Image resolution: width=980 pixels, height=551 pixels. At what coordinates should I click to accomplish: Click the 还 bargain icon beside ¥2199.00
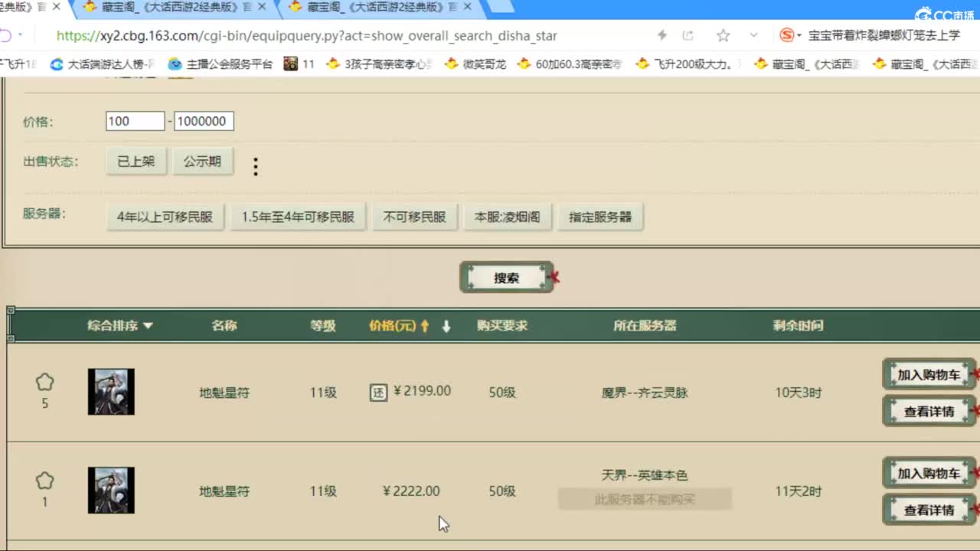pyautogui.click(x=378, y=393)
